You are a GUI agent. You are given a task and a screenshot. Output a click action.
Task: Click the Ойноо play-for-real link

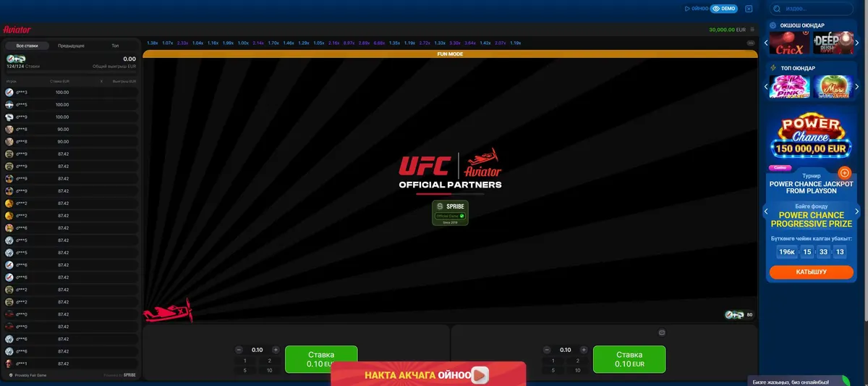(696, 9)
